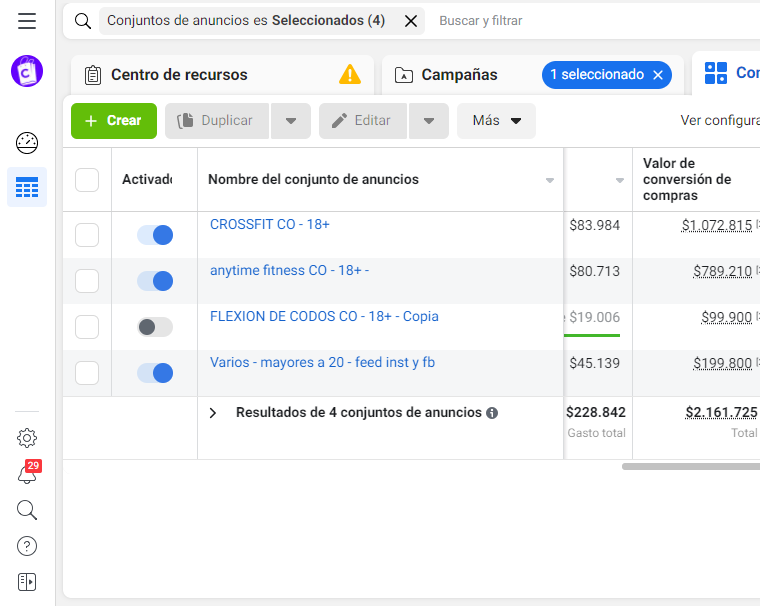The image size is (760, 606).
Task: Click the search bar magnifier icon
Action: (83, 21)
